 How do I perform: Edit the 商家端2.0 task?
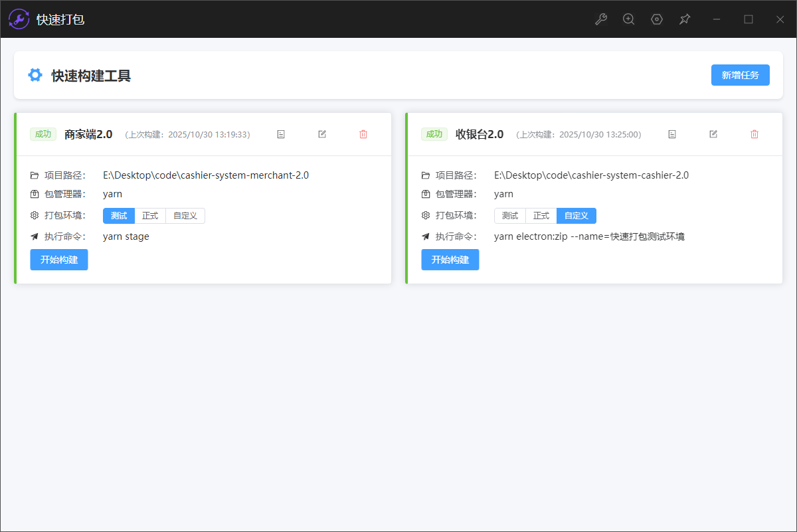(322, 134)
